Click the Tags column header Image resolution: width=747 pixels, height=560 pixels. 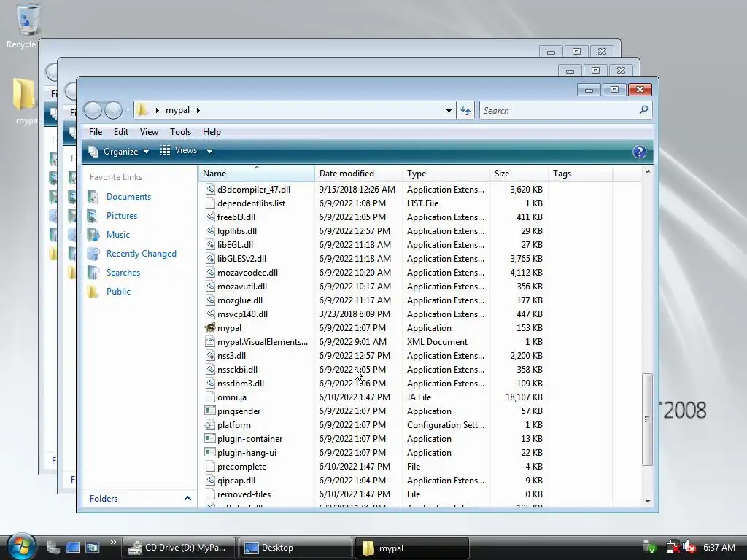[580, 174]
